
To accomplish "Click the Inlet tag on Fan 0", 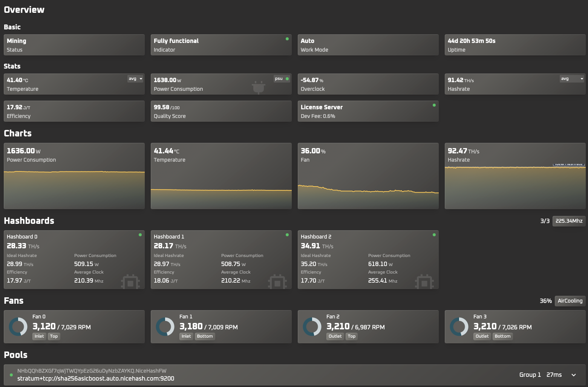I will tap(39, 336).
